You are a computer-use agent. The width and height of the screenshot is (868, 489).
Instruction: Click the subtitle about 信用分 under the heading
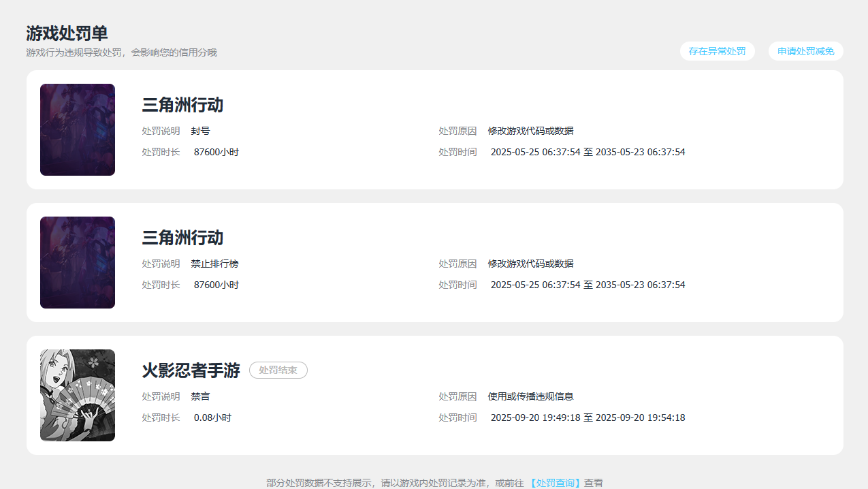(x=121, y=52)
